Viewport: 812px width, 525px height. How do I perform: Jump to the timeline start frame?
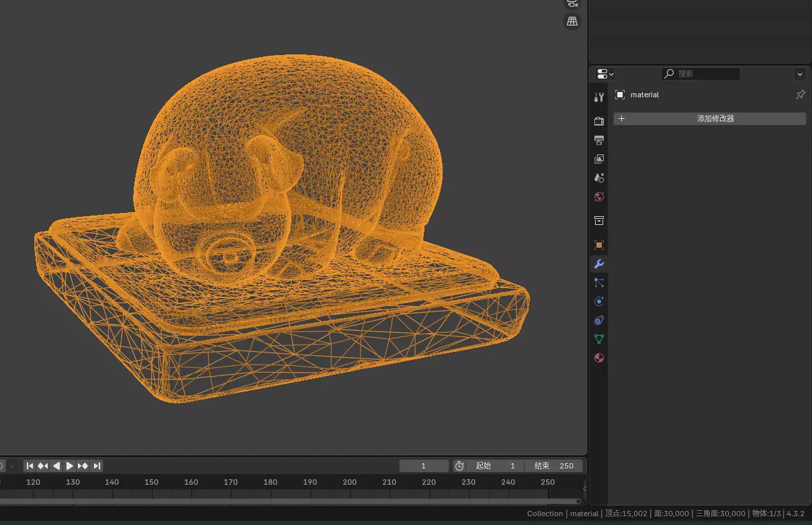coord(30,466)
